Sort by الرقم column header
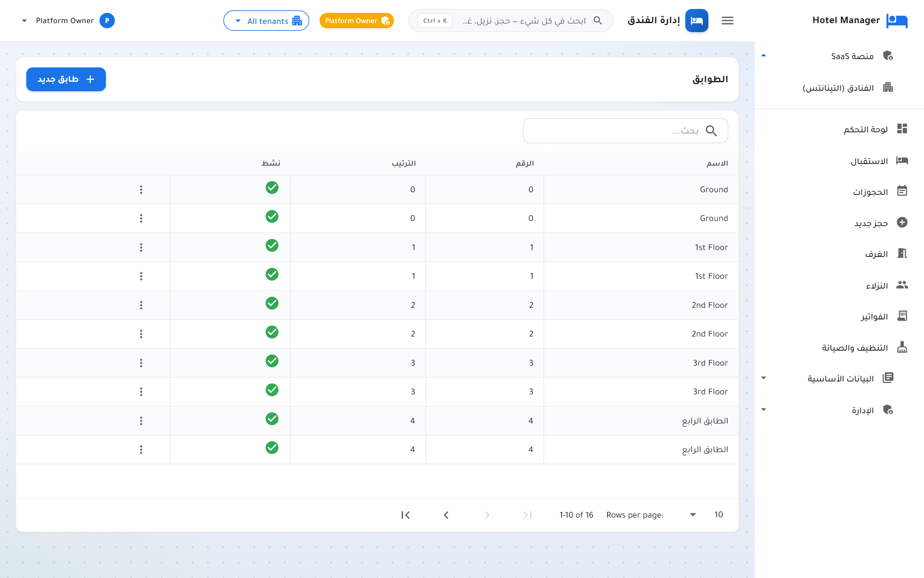This screenshot has height=578, width=924. (x=524, y=163)
